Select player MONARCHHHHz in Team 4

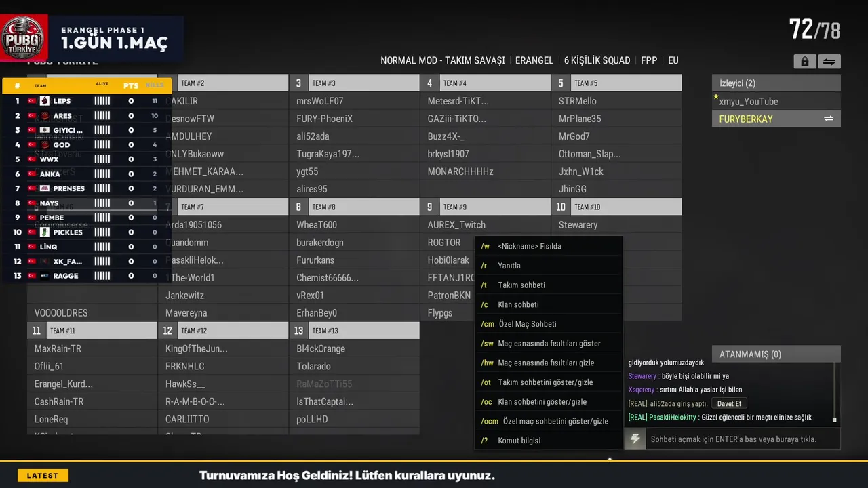[485, 171]
